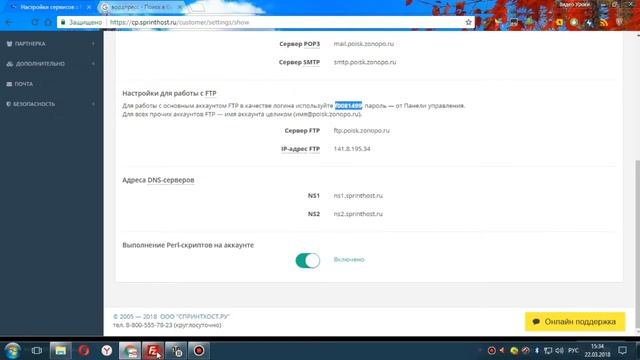Click the Настройки для работы с FTP heading
Image resolution: width=640 pixels, height=360 pixels.
point(169,93)
